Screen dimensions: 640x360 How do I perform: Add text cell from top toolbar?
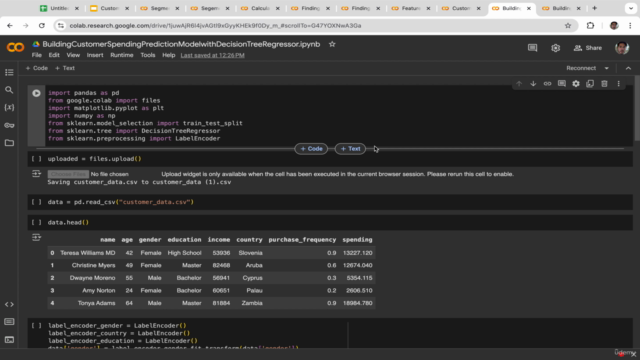65,68
